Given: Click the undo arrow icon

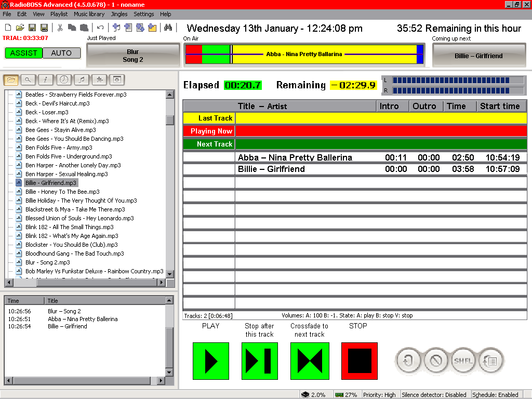Looking at the screenshot, I should point(100,28).
